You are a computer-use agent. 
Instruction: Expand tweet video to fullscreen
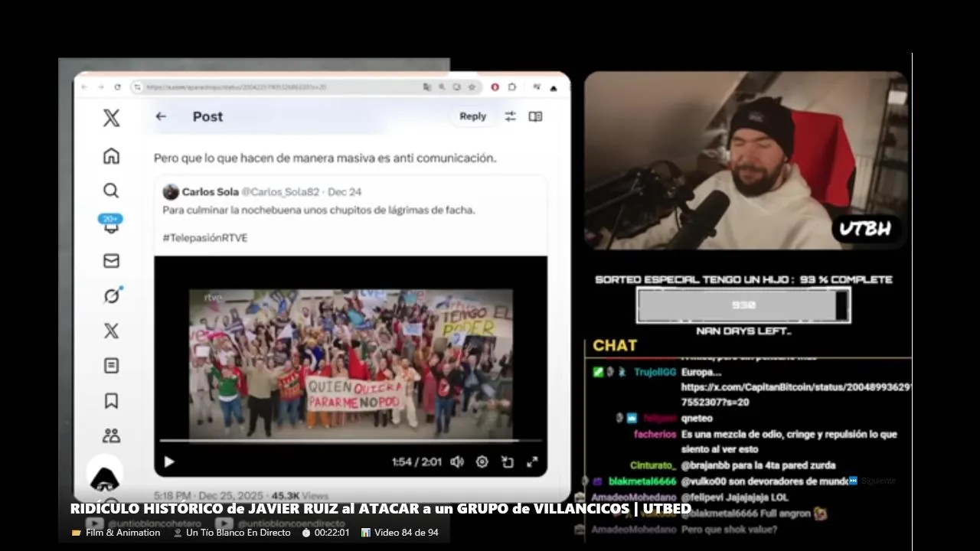coord(532,461)
